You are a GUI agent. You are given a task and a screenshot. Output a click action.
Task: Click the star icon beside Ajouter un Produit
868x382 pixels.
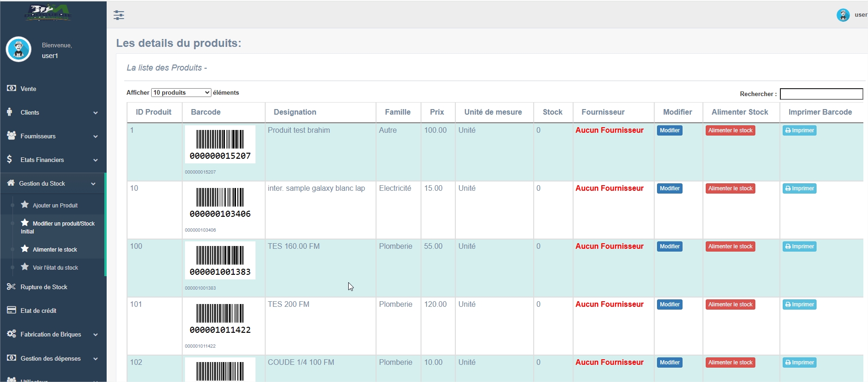(x=25, y=205)
